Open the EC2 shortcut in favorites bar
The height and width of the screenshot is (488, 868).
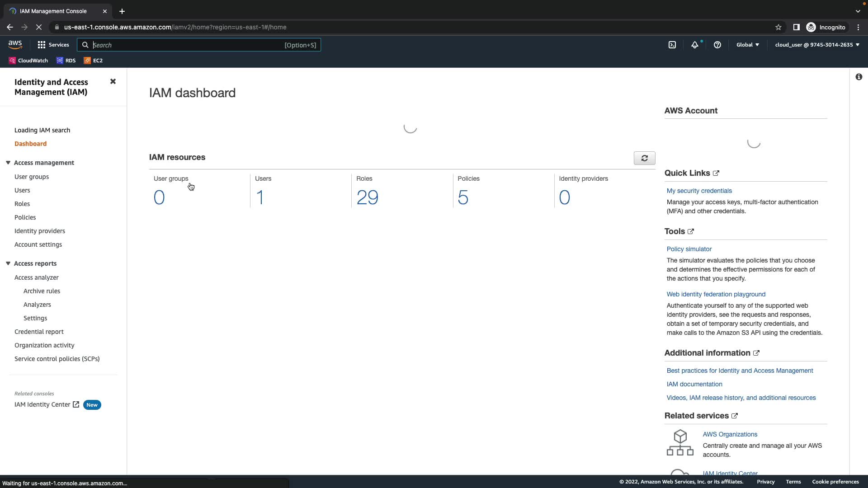tap(94, 61)
